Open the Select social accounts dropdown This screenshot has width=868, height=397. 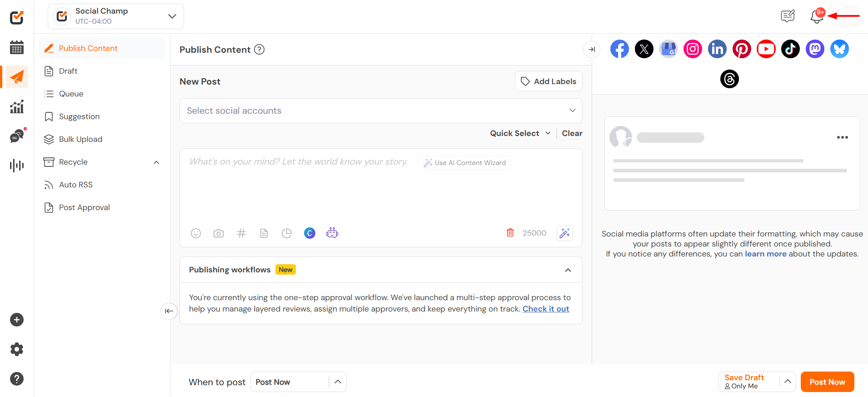(x=381, y=111)
